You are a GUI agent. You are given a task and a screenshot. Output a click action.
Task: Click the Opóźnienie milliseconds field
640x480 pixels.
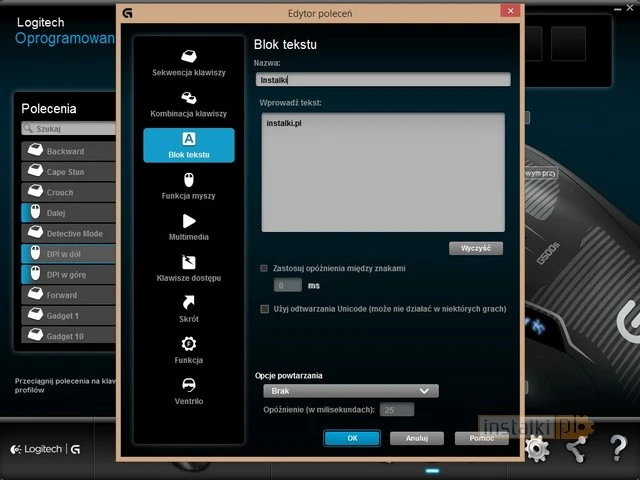pyautogui.click(x=397, y=409)
